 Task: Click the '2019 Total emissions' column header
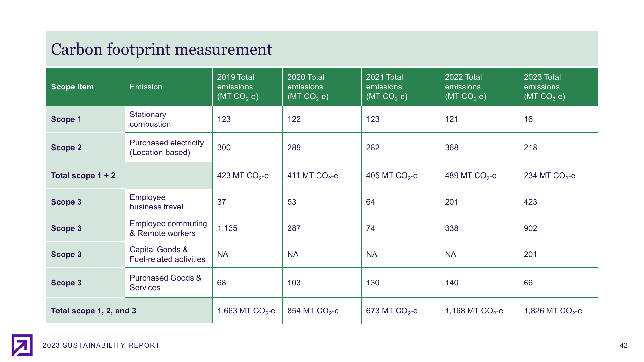click(247, 87)
